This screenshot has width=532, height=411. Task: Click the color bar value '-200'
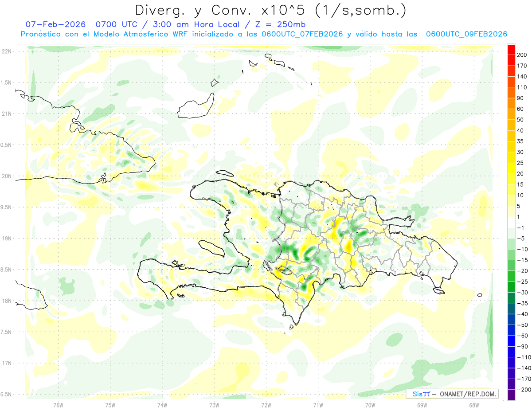coord(524,389)
